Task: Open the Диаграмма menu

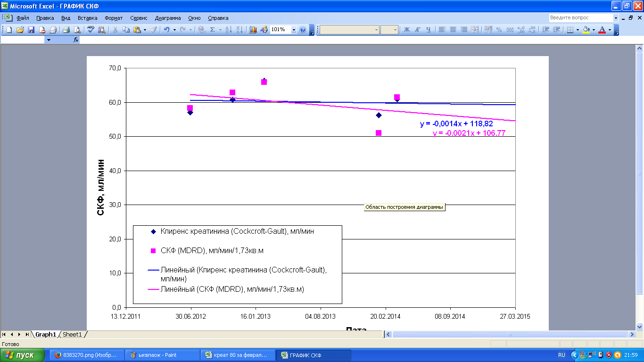Action: (x=167, y=18)
